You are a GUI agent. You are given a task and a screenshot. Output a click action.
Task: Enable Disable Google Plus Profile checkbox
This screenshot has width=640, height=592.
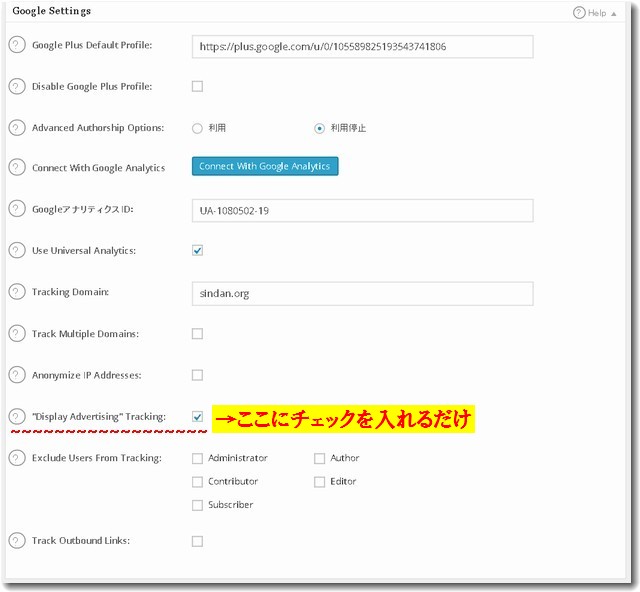(x=197, y=86)
